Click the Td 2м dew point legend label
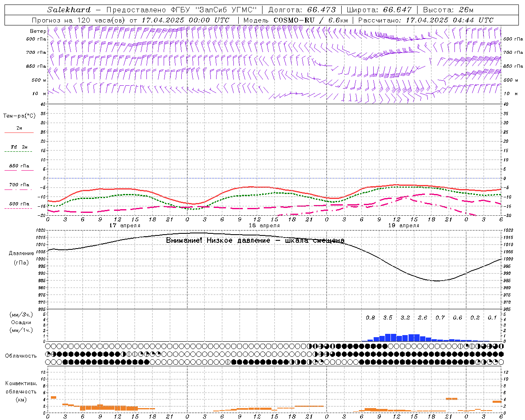The width and height of the screenshot is (525, 420). click(x=19, y=147)
